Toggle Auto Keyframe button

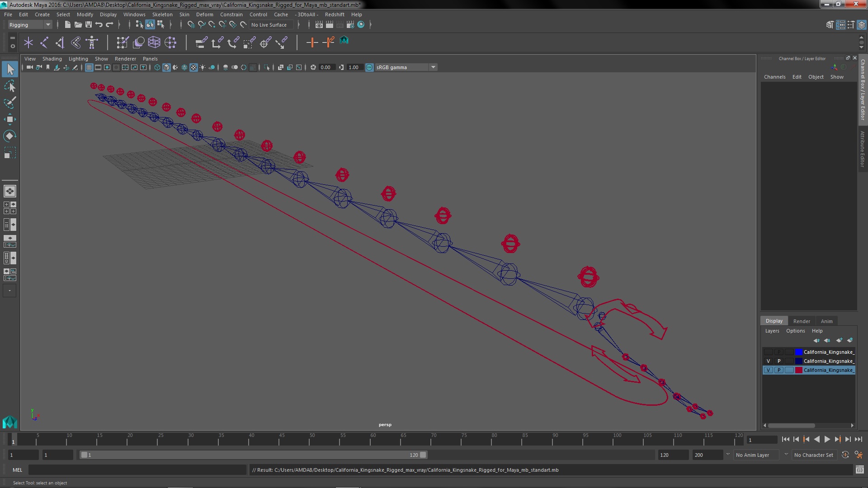tap(845, 455)
